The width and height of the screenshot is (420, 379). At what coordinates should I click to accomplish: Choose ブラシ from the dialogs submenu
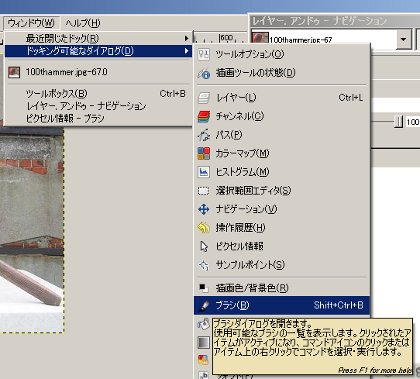click(x=282, y=305)
